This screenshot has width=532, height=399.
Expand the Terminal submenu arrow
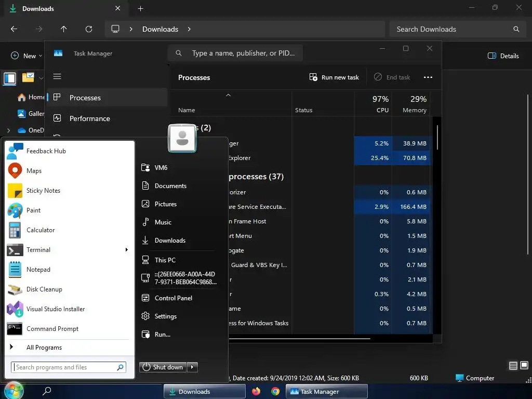point(127,250)
